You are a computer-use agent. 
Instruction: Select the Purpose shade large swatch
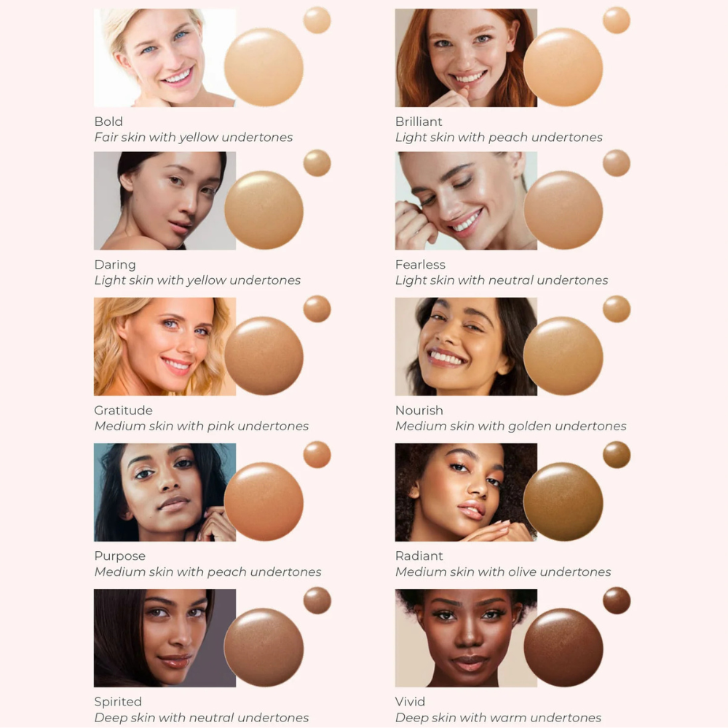coord(264,502)
